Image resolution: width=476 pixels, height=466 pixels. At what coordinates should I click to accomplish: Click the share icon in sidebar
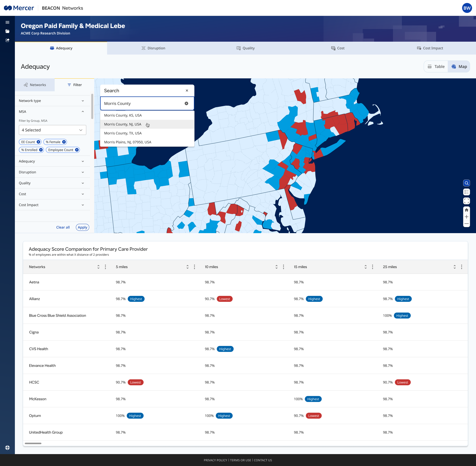[7, 40]
